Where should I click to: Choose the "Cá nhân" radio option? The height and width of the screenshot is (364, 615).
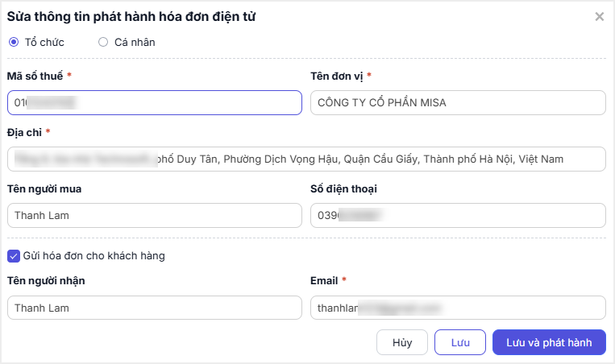(103, 42)
